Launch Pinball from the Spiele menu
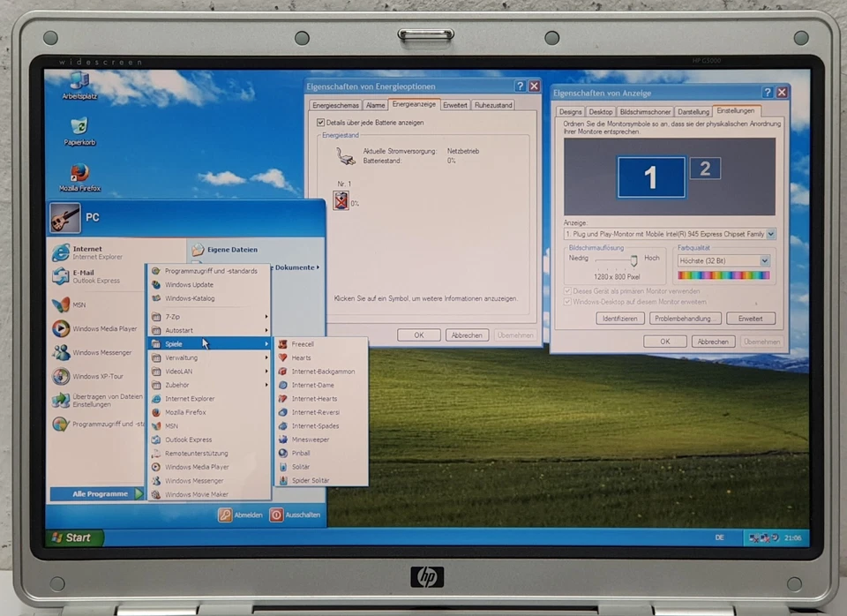Image resolution: width=847 pixels, height=616 pixels. pos(304,453)
